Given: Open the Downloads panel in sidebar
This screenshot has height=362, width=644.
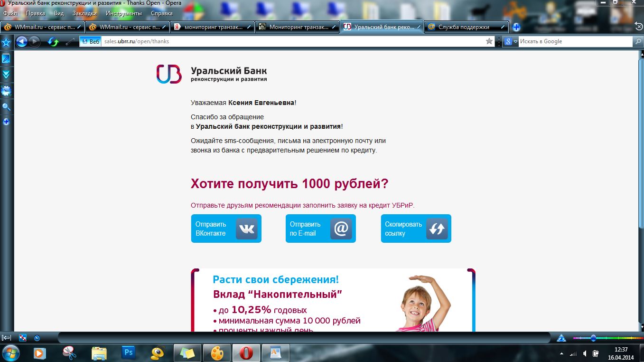Looking at the screenshot, I should (x=6, y=75).
